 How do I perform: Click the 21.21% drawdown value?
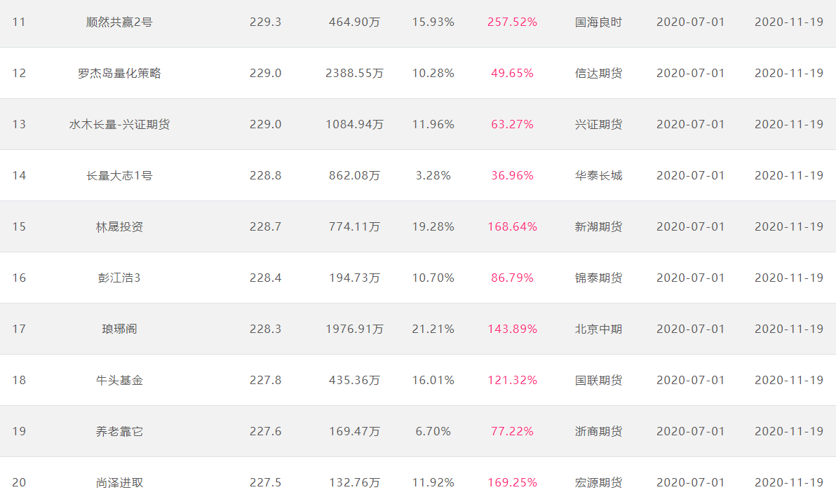click(433, 329)
